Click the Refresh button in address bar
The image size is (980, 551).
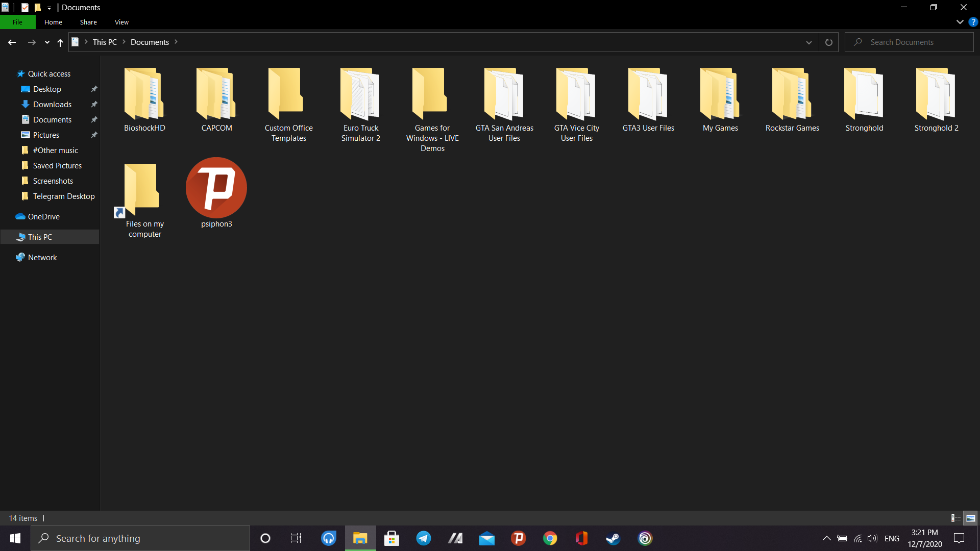(828, 42)
